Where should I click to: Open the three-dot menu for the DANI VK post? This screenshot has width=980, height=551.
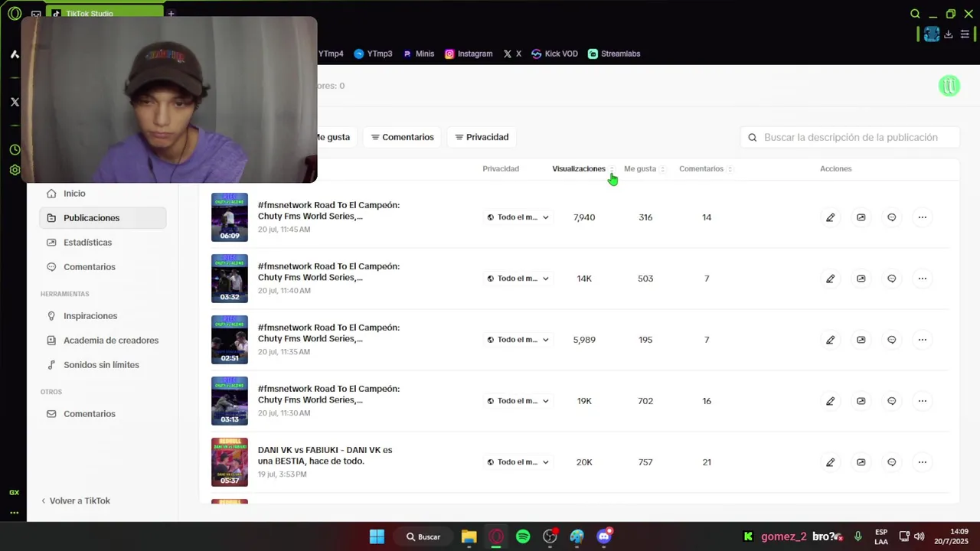coord(922,462)
